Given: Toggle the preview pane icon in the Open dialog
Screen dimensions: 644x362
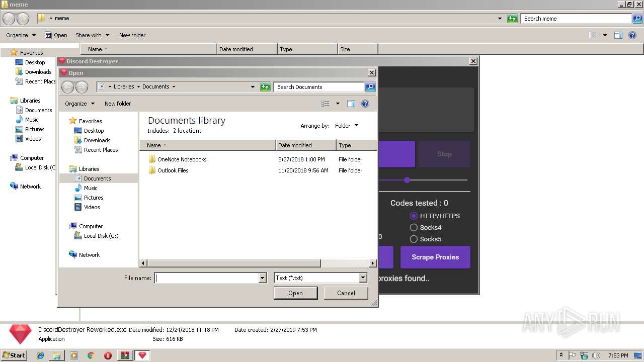Looking at the screenshot, I should pos(351,104).
